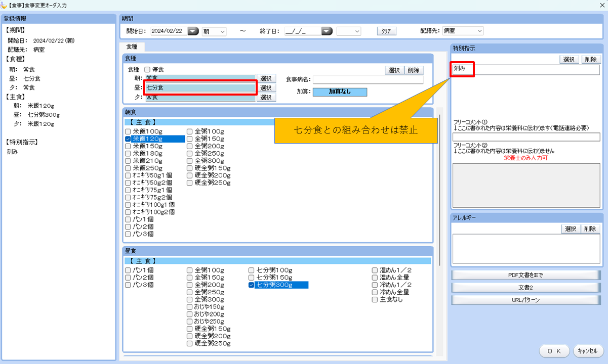Check 冷めん全量 in lunch list
The height and width of the screenshot is (364, 608).
(x=375, y=292)
